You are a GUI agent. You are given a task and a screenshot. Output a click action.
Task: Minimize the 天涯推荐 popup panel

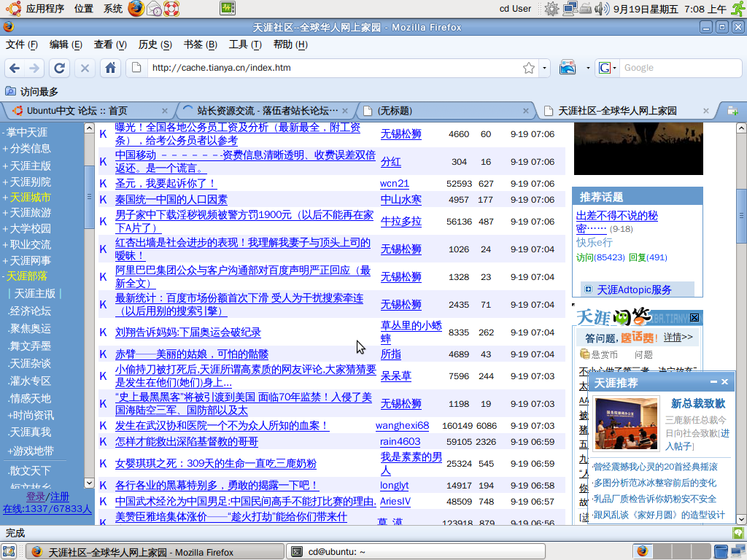coord(713,382)
